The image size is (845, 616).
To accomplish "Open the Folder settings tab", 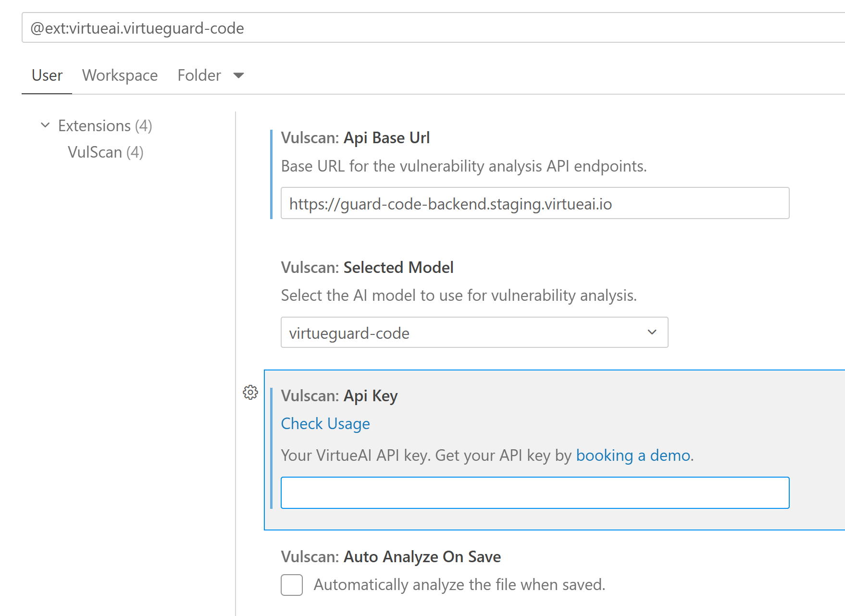I will 199,75.
